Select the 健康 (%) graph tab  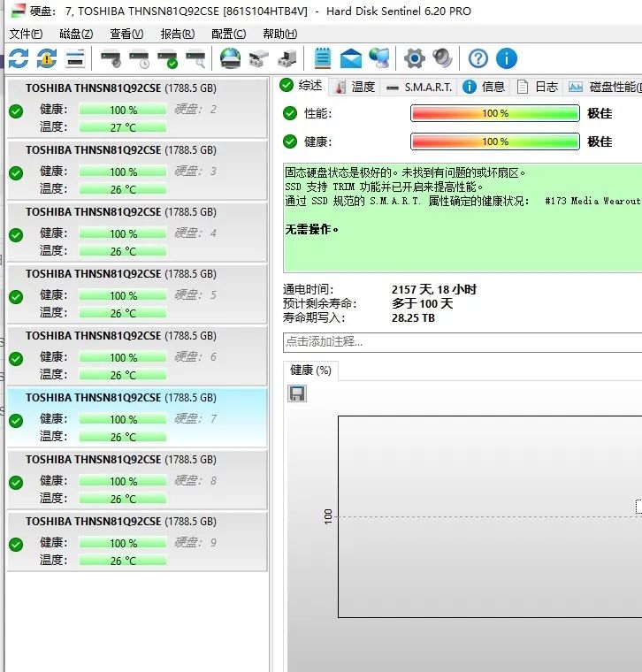tap(310, 370)
